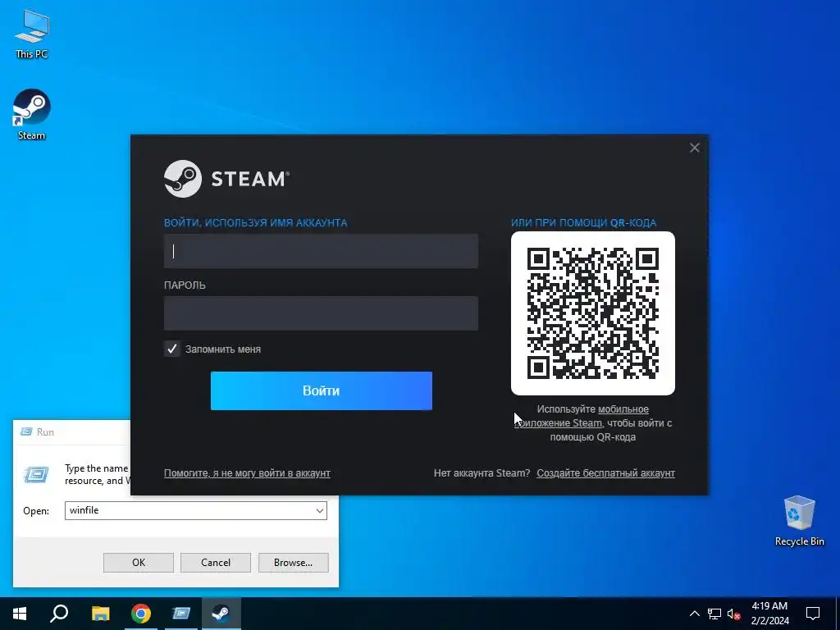Focus the Пароль password field

click(321, 313)
